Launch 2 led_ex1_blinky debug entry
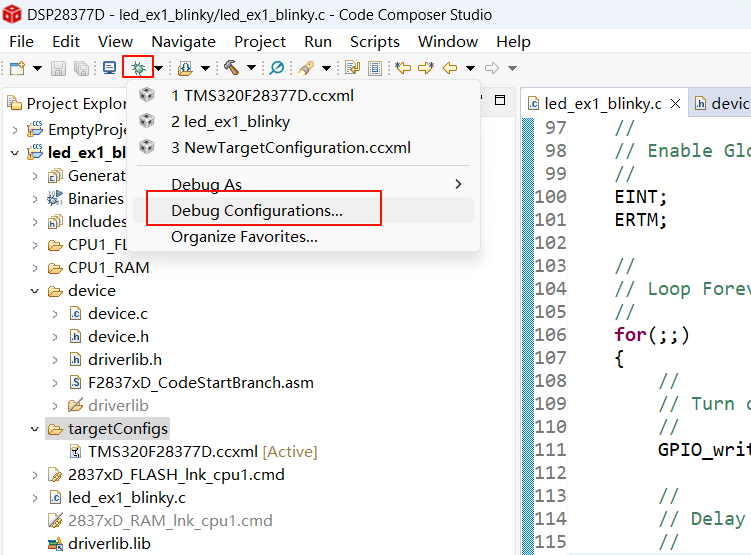 click(x=230, y=122)
